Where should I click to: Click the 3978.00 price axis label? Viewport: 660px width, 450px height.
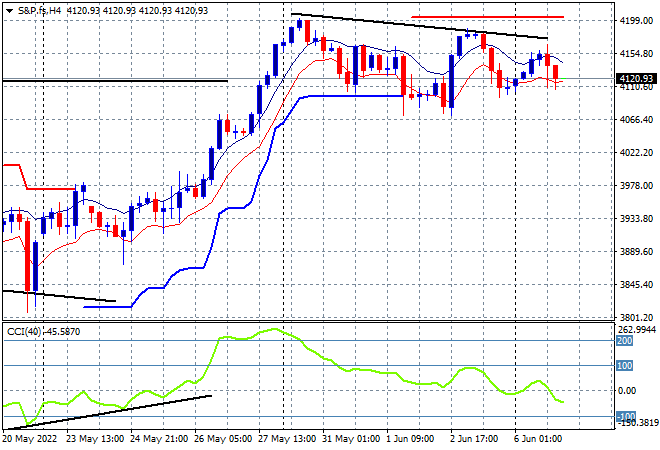(636, 186)
